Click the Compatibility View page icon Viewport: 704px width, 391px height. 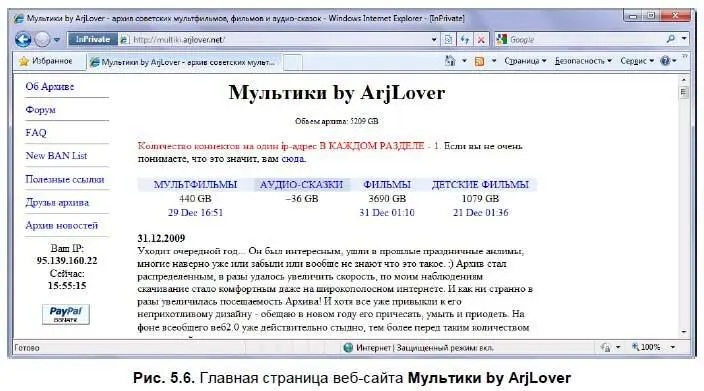pyautogui.click(x=448, y=40)
